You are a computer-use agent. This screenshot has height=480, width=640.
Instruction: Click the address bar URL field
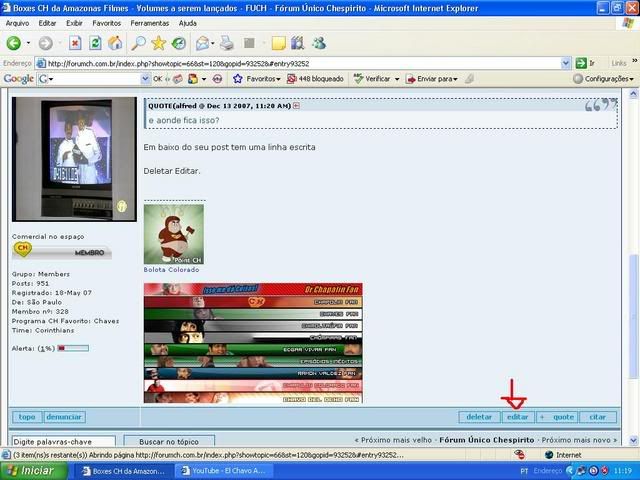(304, 63)
